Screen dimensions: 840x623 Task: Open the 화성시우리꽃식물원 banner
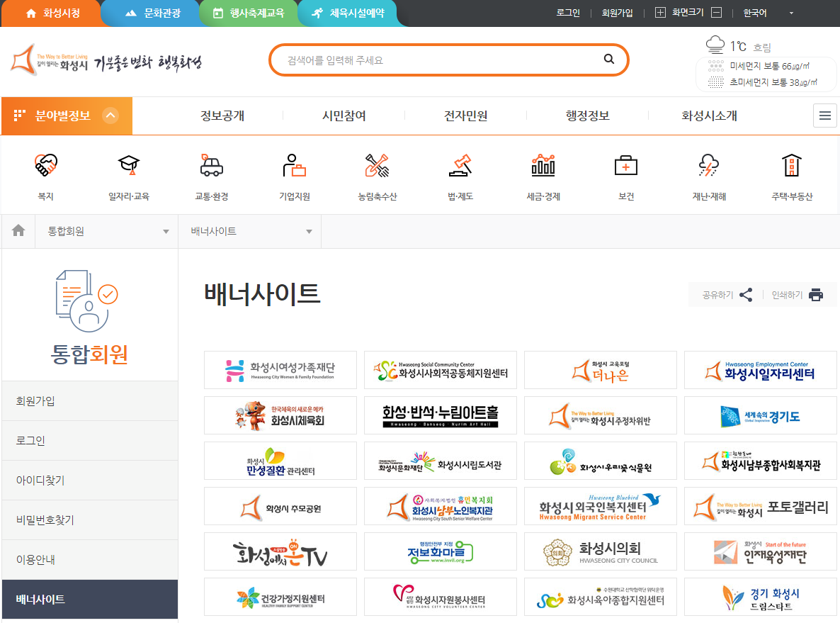[x=601, y=461]
